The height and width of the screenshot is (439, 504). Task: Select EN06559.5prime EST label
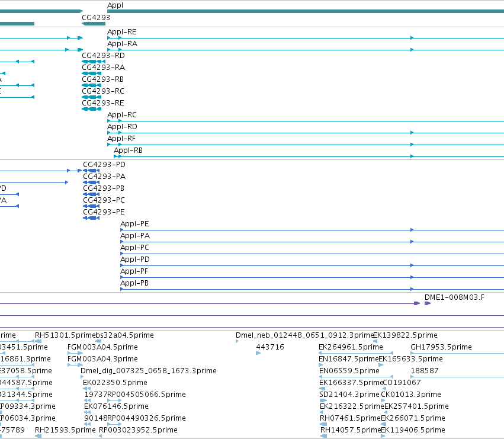[349, 371]
